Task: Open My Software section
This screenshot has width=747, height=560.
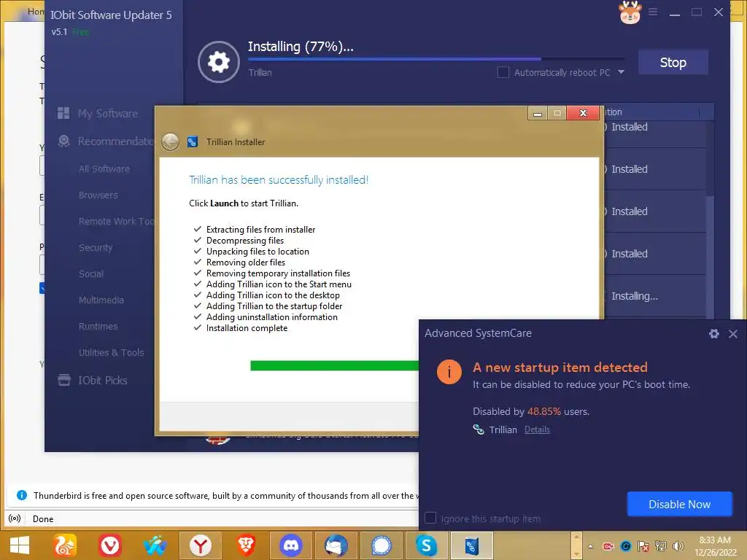Action: [x=108, y=113]
